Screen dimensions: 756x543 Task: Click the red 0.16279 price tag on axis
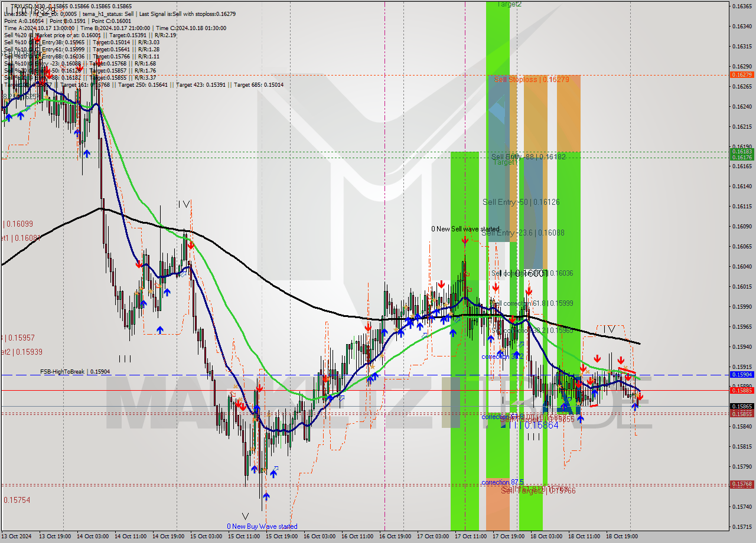click(x=741, y=74)
